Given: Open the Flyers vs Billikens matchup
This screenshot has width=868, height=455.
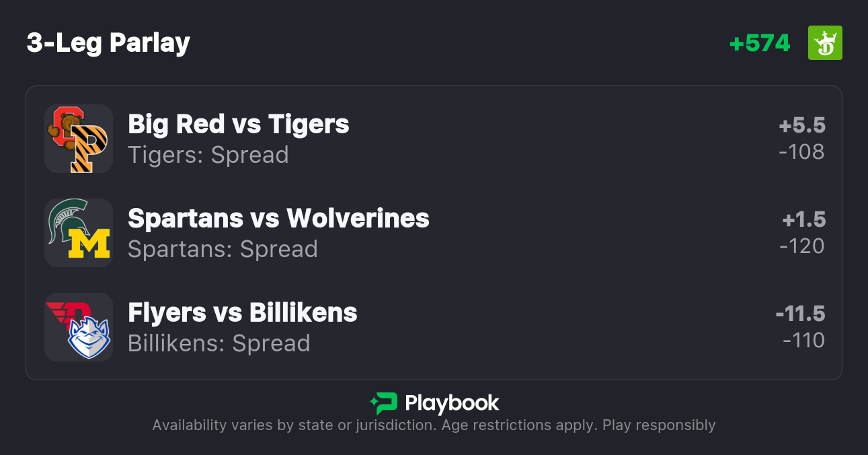Looking at the screenshot, I should 243,313.
